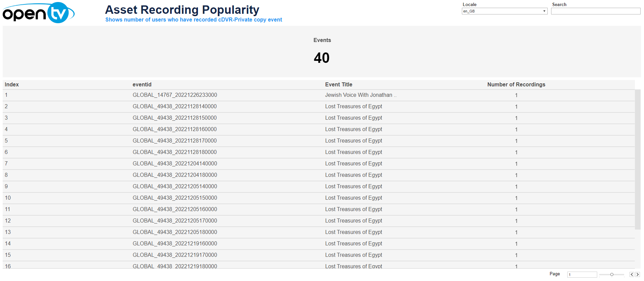Image resolution: width=644 pixels, height=281 pixels.
Task: Click recordings count in row 10
Action: [x=516, y=198]
